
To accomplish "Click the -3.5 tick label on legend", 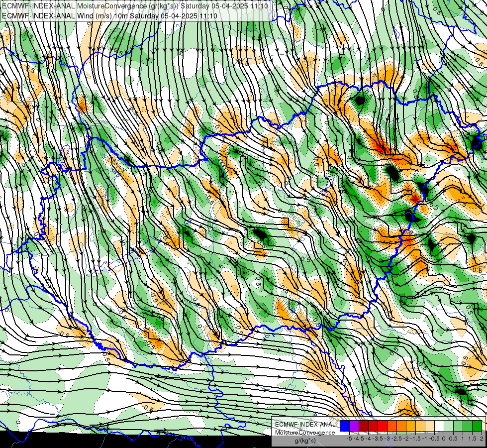I will [x=378, y=439].
